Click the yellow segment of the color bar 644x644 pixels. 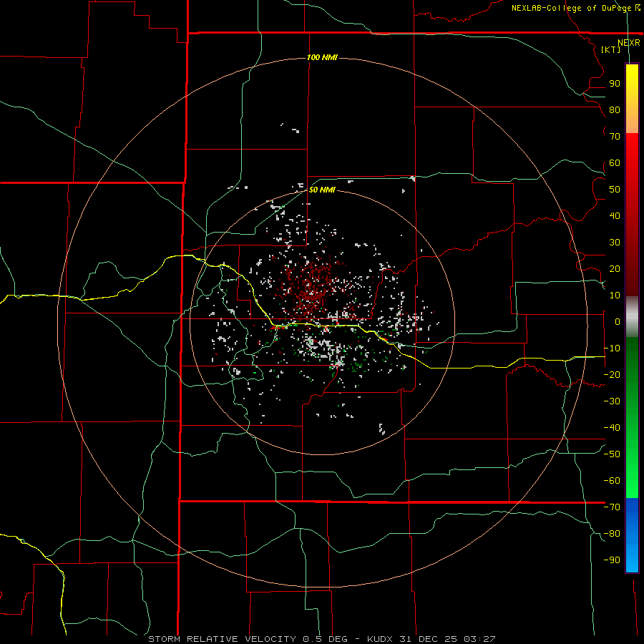click(632, 99)
